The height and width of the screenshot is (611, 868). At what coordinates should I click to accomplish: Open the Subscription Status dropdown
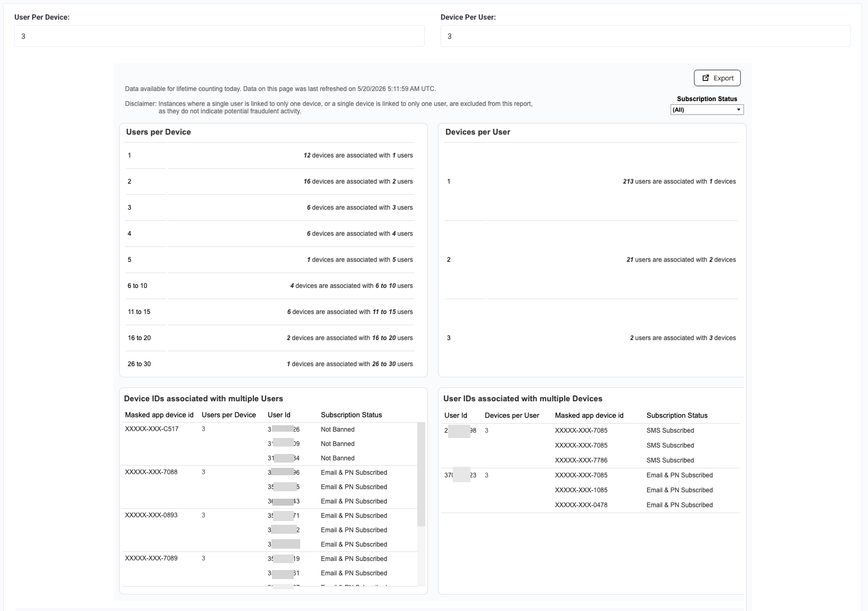(x=707, y=110)
